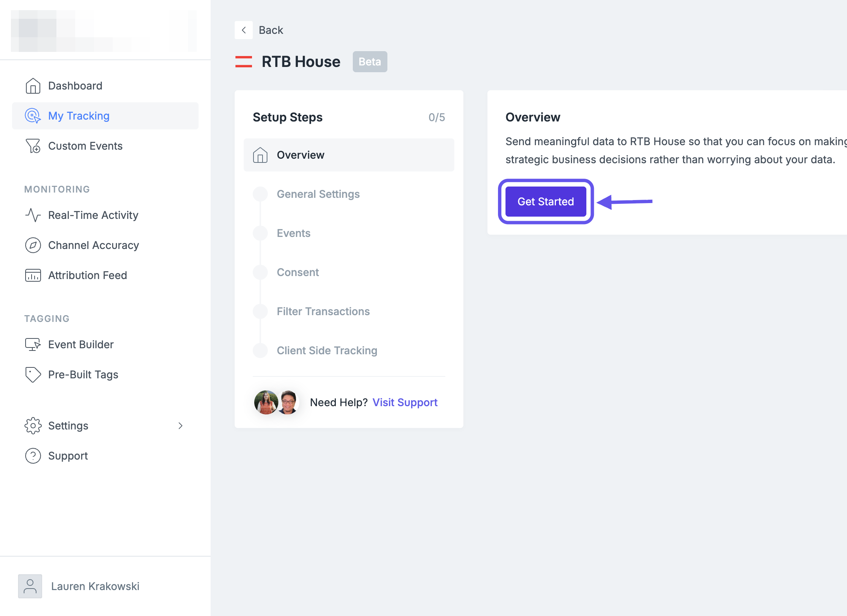The image size is (847, 616).
Task: Open Dashboard from the sidebar
Action: pos(105,86)
